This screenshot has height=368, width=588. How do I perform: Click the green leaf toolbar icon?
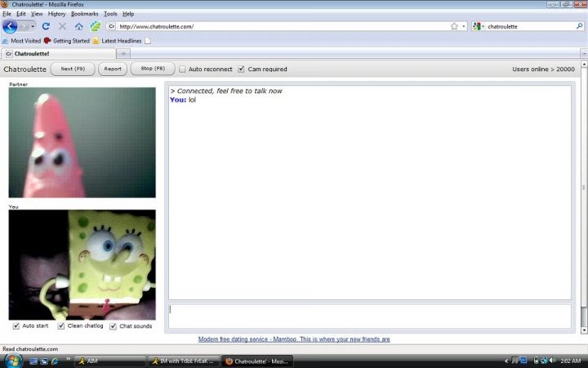click(x=96, y=26)
